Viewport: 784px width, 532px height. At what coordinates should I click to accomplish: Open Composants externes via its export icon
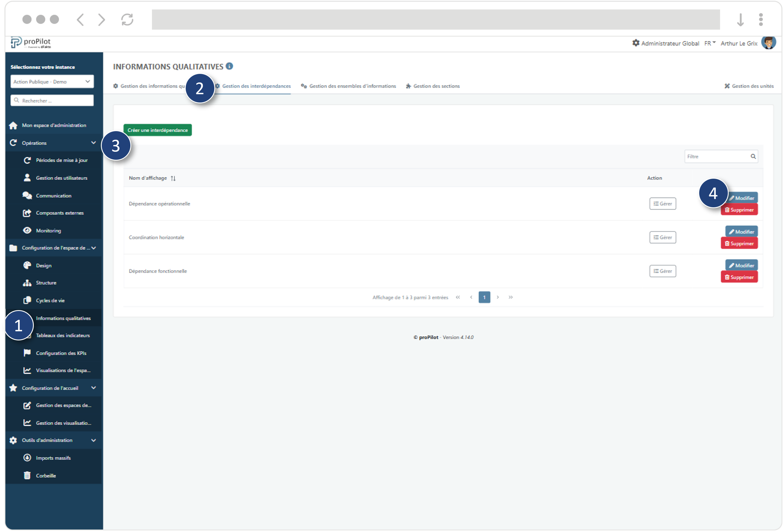(27, 213)
